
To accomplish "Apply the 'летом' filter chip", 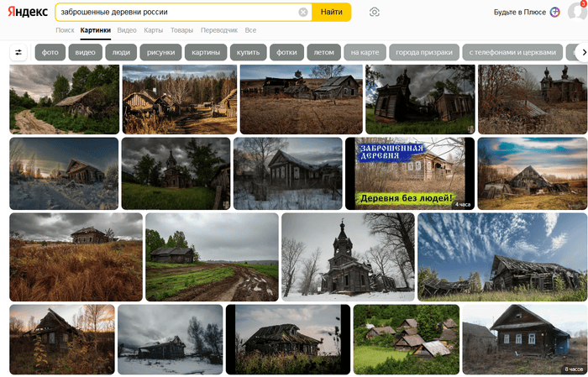I will [324, 52].
